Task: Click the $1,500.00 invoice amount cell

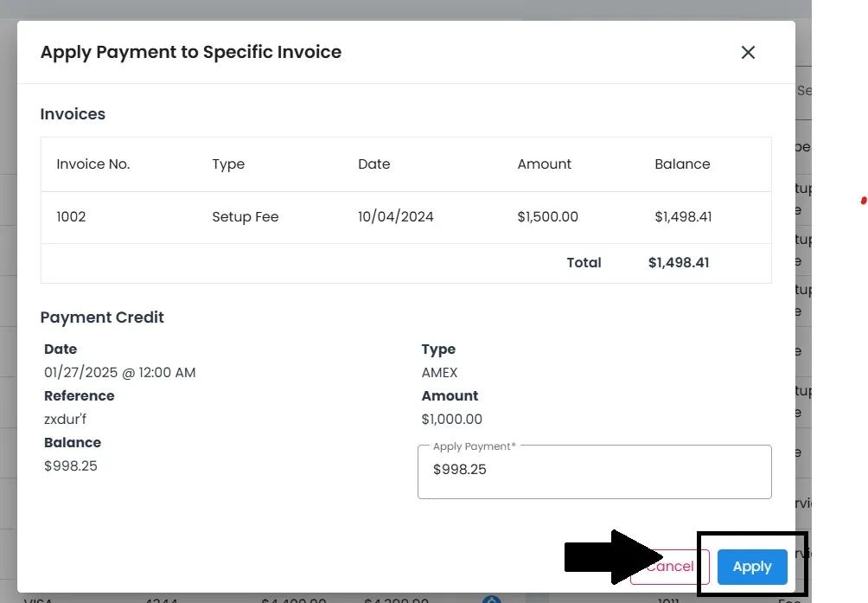Action: click(548, 217)
